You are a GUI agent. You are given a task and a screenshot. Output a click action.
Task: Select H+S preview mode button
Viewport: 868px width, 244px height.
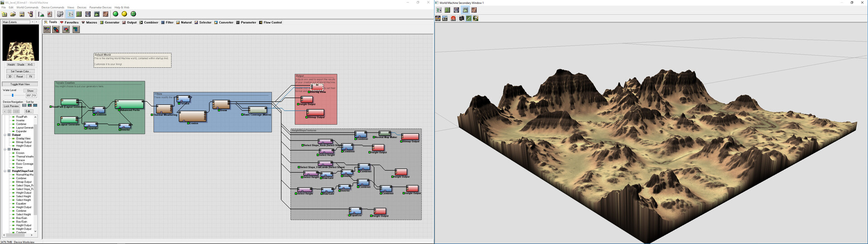pyautogui.click(x=30, y=65)
